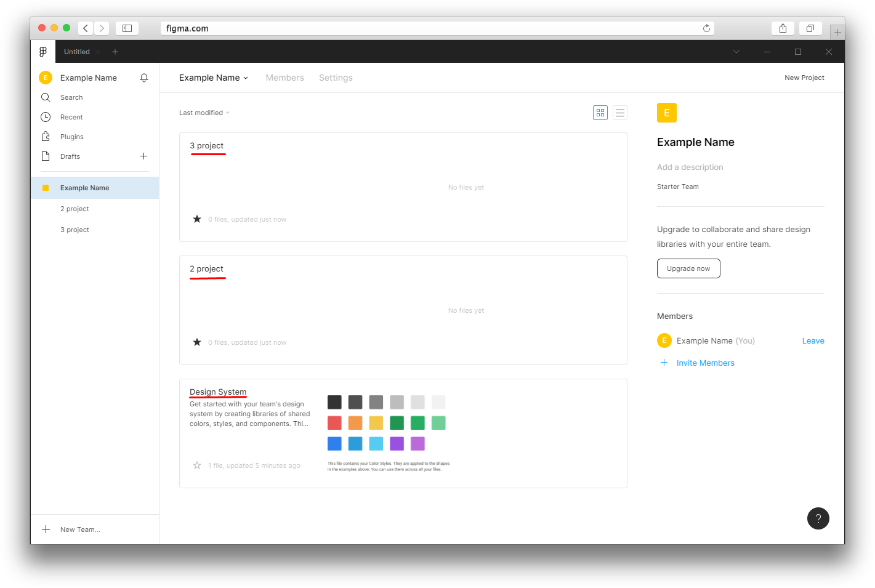Switch to the Settings tab

(x=336, y=78)
